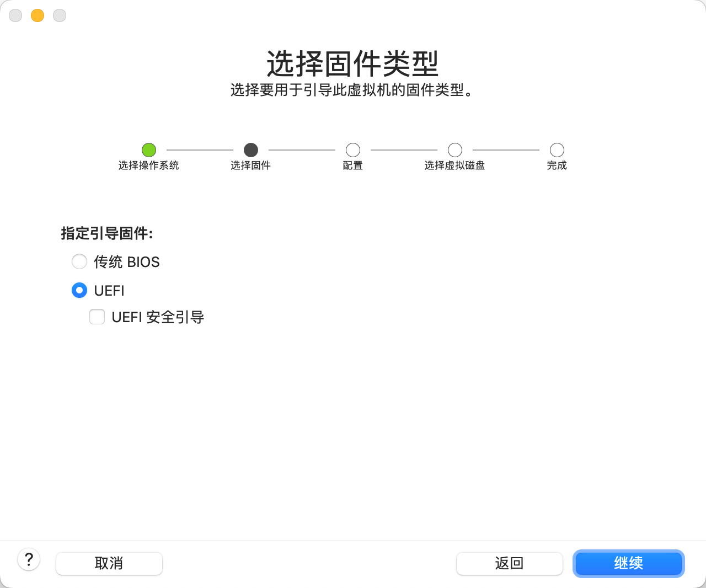Click the 指定引导固件 heading text
Image resolution: width=706 pixels, height=588 pixels.
[x=107, y=233]
